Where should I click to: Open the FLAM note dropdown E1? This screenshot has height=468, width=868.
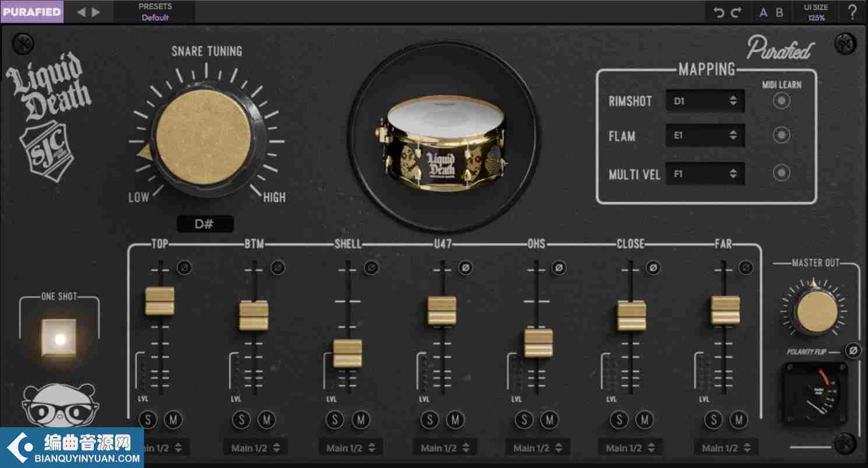(x=705, y=135)
